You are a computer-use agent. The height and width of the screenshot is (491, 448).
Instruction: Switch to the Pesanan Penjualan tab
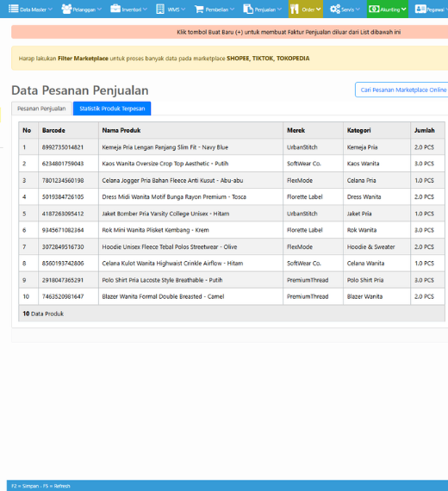tap(41, 109)
